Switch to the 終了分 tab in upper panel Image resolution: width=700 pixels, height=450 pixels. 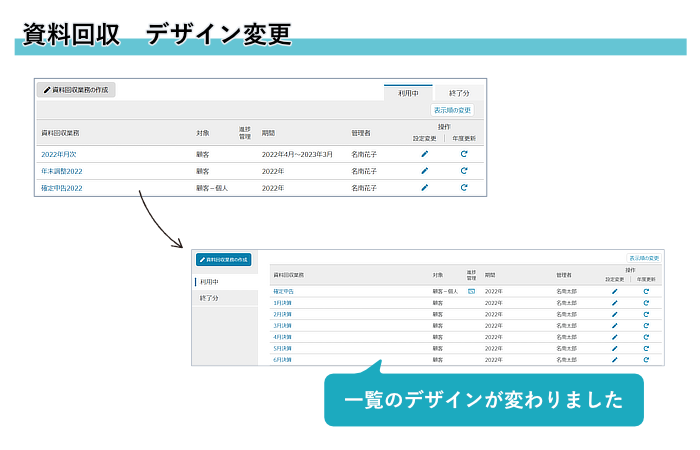(x=459, y=92)
